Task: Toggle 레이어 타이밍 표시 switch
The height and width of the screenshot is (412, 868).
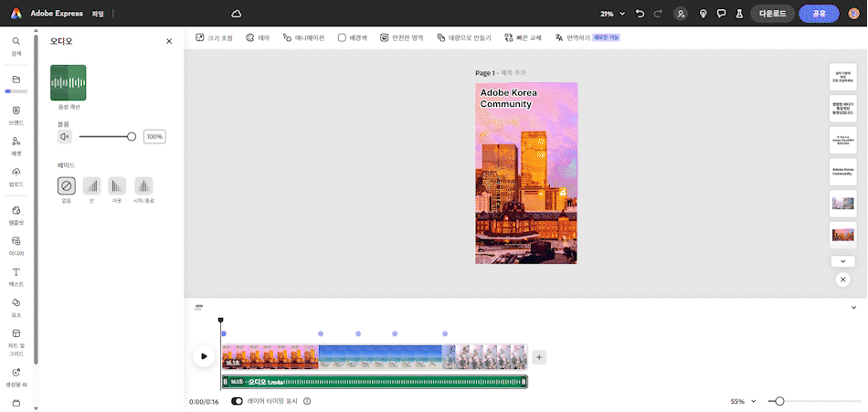Action: [x=237, y=401]
